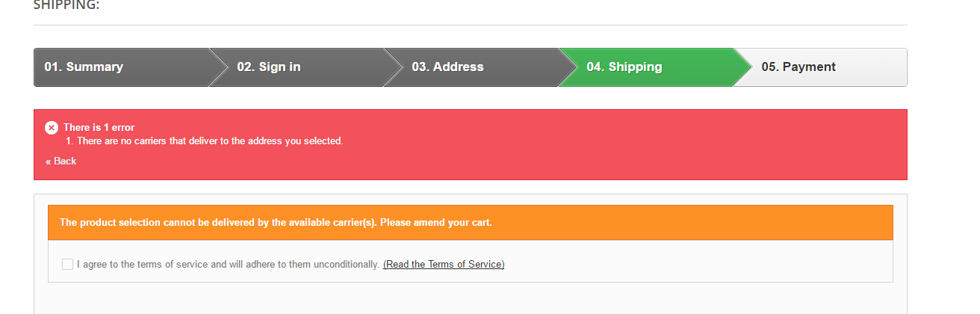This screenshot has width=980, height=314.
Task: Select the 04. Shipping step
Action: [x=624, y=67]
